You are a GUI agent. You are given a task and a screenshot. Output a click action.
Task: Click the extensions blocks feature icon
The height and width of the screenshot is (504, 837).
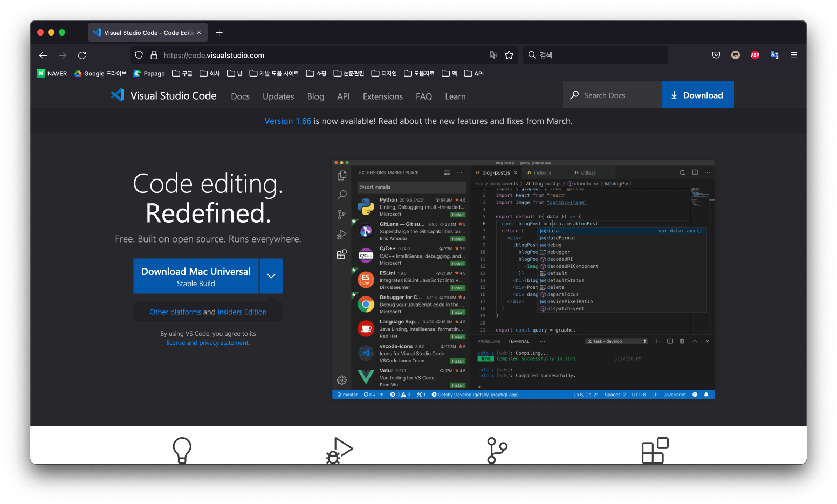pyautogui.click(x=655, y=451)
